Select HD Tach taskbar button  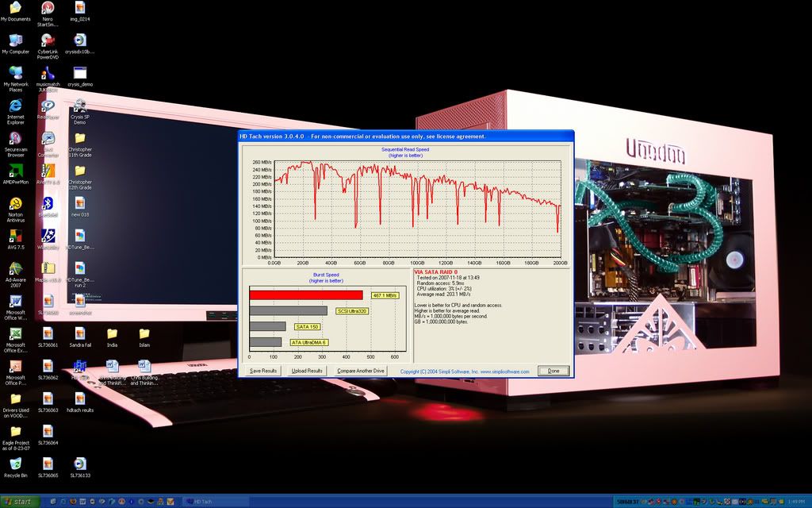(214, 502)
